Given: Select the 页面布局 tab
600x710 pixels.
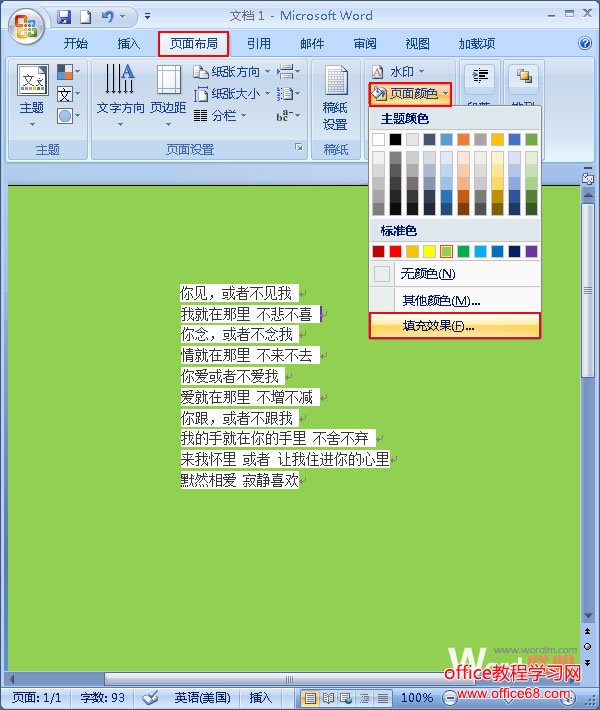Looking at the screenshot, I should [x=193, y=43].
